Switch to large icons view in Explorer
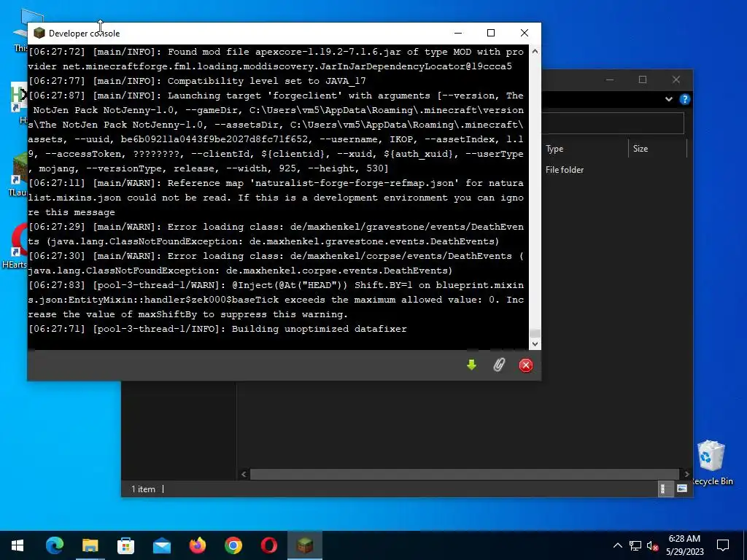This screenshot has height=560, width=747. (x=682, y=489)
